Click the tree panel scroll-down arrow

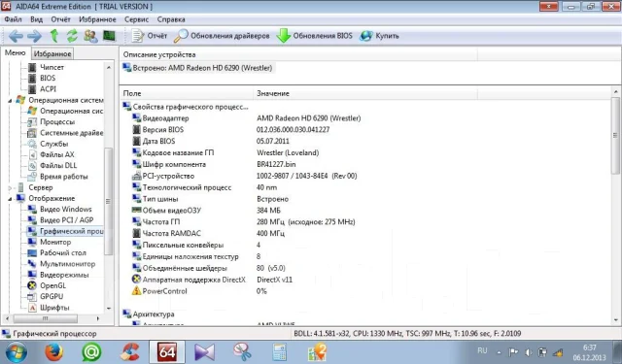point(109,308)
